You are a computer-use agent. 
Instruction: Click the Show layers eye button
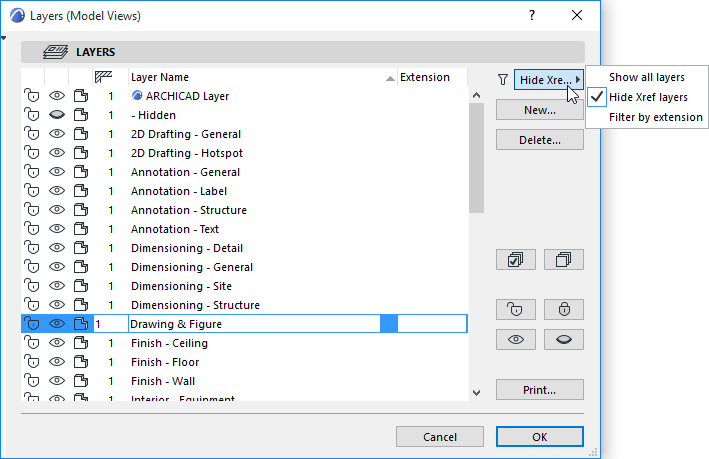pos(515,340)
